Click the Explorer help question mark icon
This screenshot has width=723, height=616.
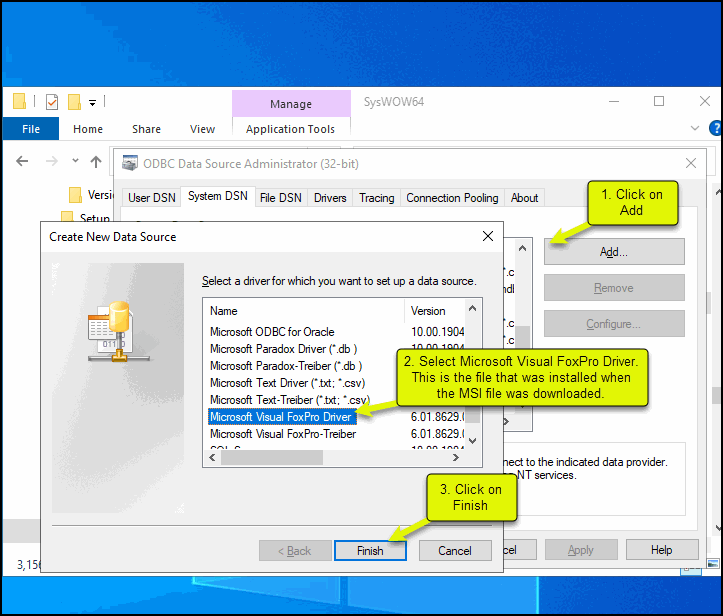[716, 128]
